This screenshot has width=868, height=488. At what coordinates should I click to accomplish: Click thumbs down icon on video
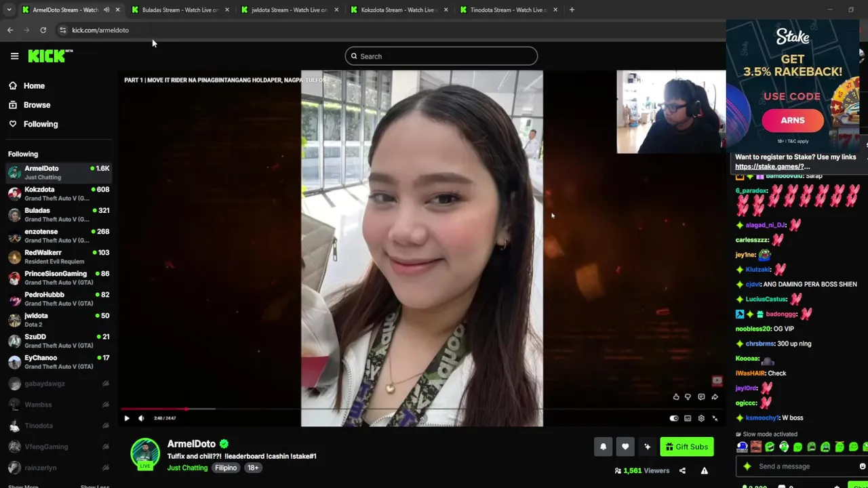[688, 397]
